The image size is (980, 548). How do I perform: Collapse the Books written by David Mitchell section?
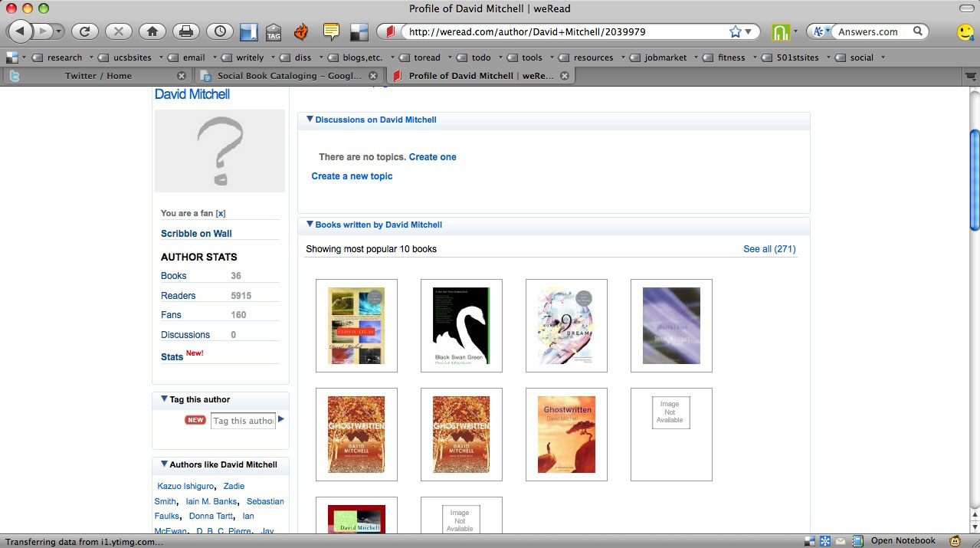coord(310,225)
